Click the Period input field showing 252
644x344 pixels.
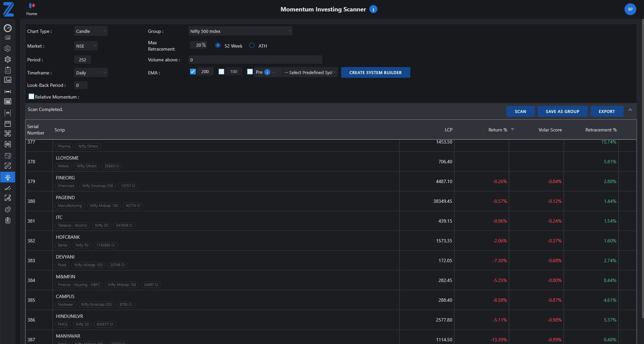(82, 60)
